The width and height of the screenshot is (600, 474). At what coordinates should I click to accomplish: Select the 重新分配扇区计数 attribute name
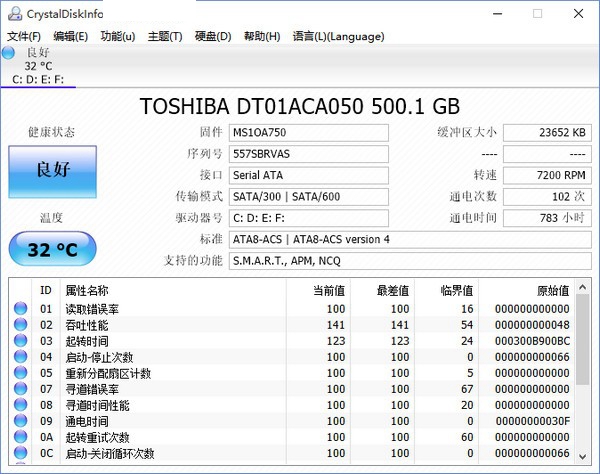[108, 373]
